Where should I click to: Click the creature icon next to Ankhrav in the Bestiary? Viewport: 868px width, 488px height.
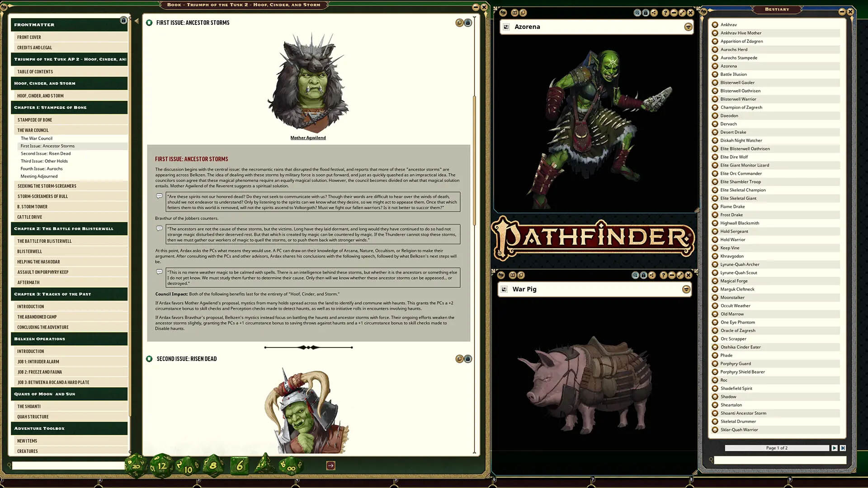pyautogui.click(x=716, y=25)
